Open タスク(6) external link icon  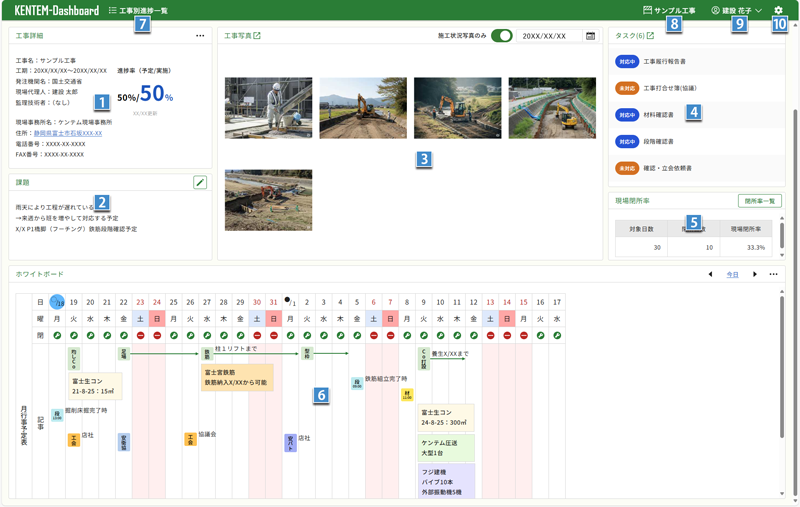click(x=650, y=36)
